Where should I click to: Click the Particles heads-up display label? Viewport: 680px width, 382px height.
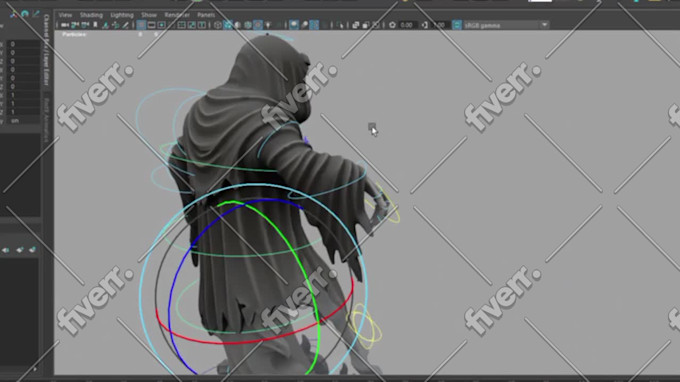pyautogui.click(x=74, y=34)
